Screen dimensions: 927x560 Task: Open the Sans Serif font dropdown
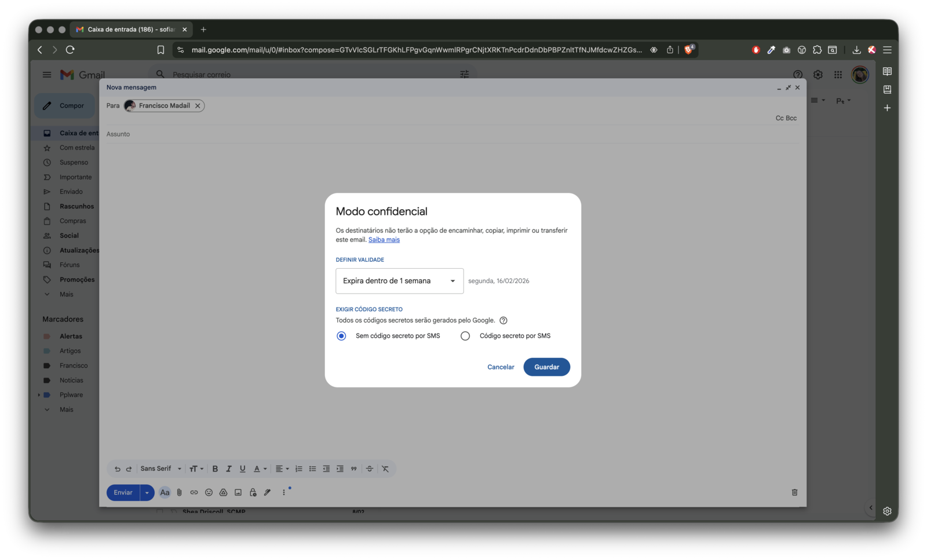pyautogui.click(x=160, y=469)
